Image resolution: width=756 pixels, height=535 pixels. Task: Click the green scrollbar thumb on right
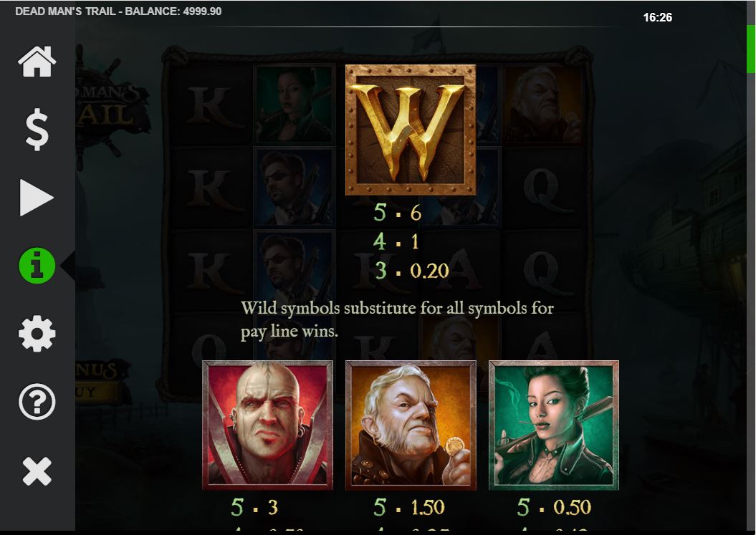pyautogui.click(x=751, y=49)
